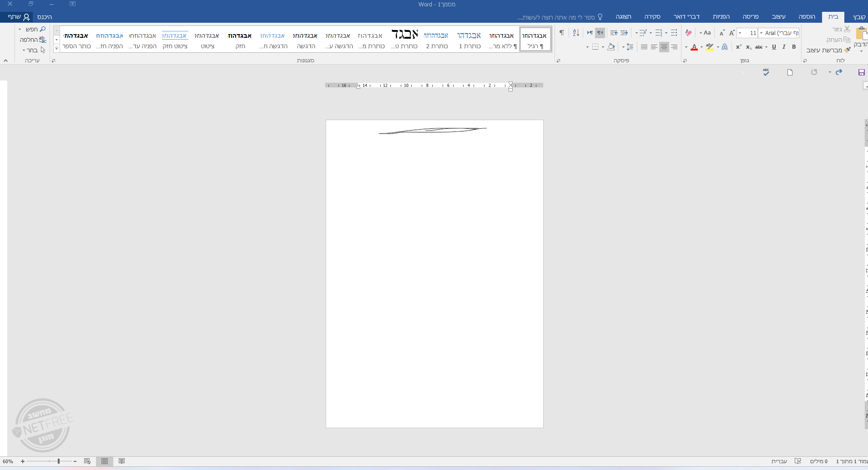Apply red font color
Image resolution: width=868 pixels, height=470 pixels.
pyautogui.click(x=694, y=47)
